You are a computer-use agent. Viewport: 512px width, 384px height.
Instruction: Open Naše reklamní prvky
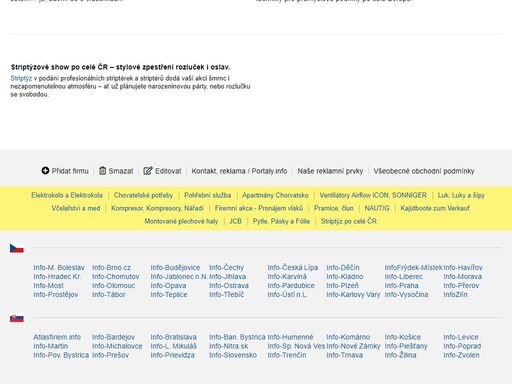point(330,171)
